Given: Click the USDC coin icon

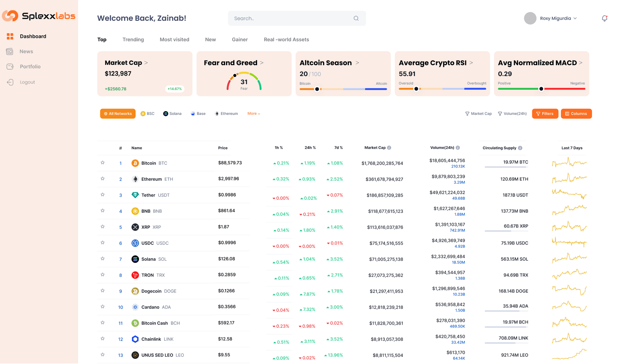Looking at the screenshot, I should [135, 243].
